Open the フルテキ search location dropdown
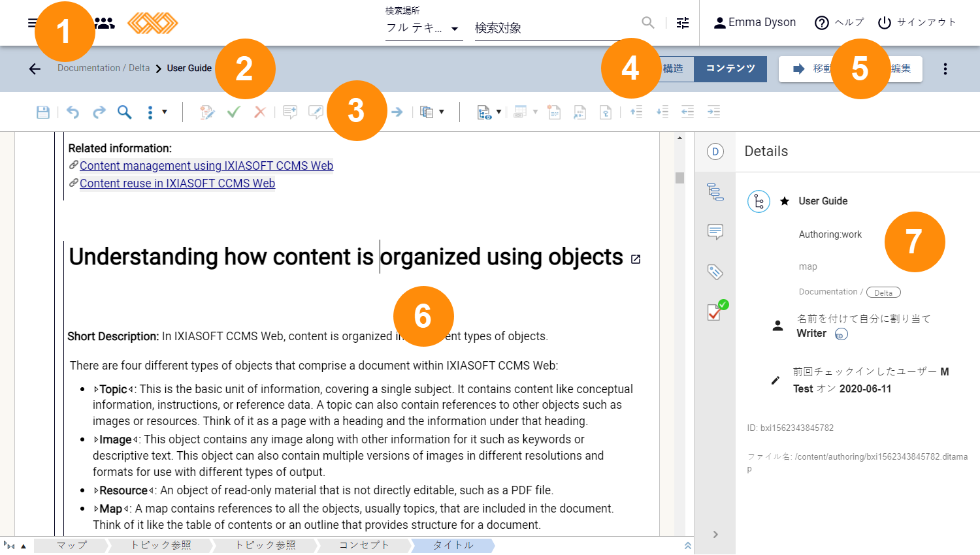Screen dimensions: 980x555 pos(423,28)
